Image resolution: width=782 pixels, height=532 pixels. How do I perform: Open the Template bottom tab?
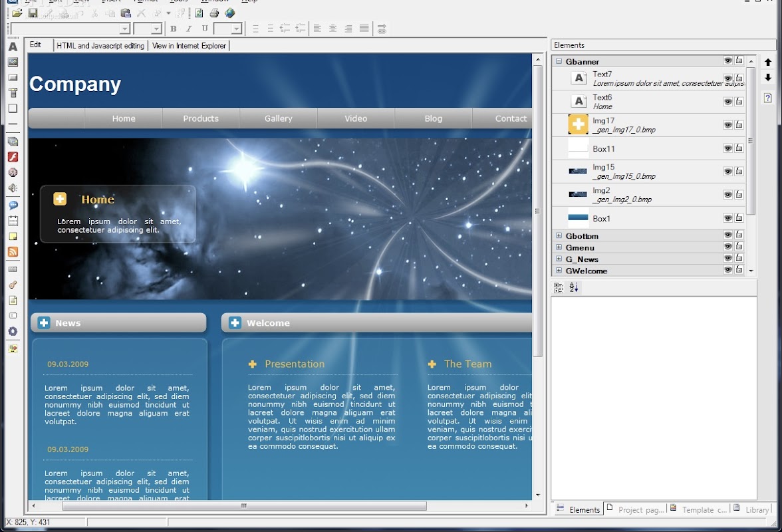[x=699, y=509]
